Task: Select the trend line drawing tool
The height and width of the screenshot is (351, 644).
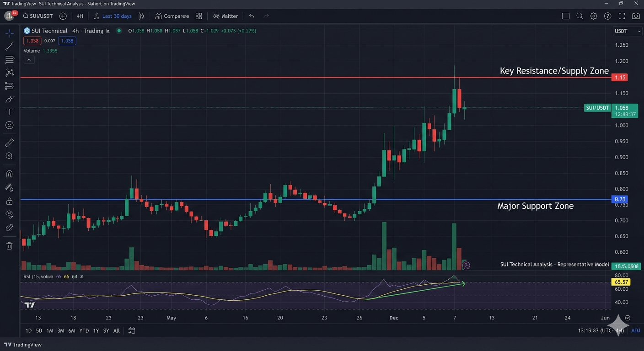Action: pyautogui.click(x=9, y=47)
